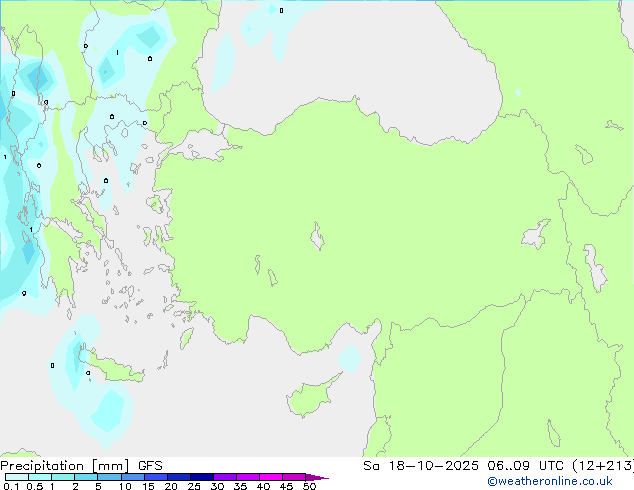Image resolution: width=634 pixels, height=490 pixels.
Task: Click the 0.5–1 mm legend color swatch
Action: 40,477
